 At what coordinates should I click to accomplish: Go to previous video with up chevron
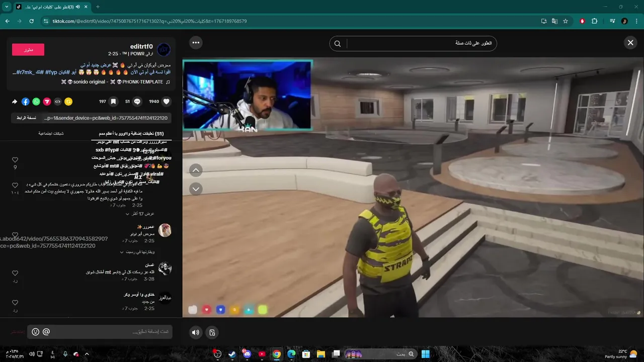click(x=196, y=170)
